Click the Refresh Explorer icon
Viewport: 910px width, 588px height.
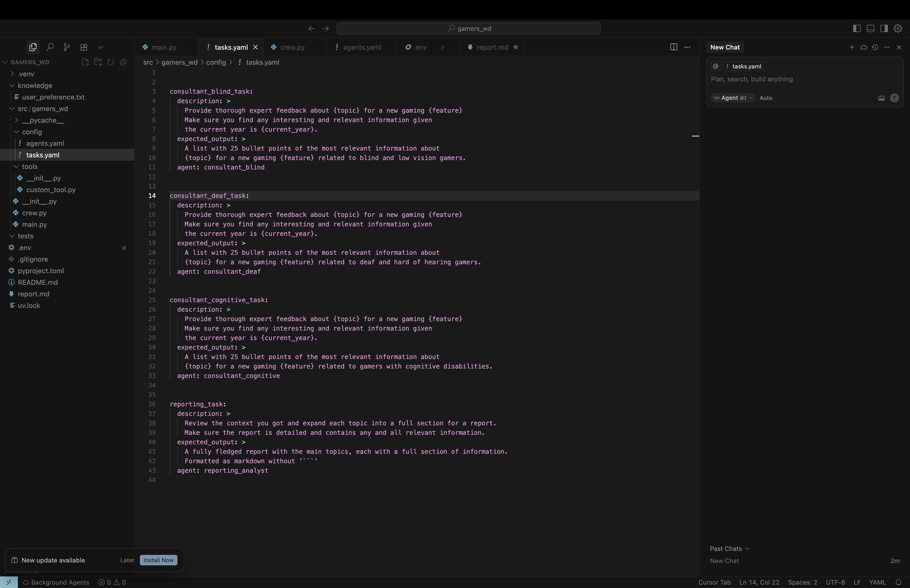coord(110,62)
